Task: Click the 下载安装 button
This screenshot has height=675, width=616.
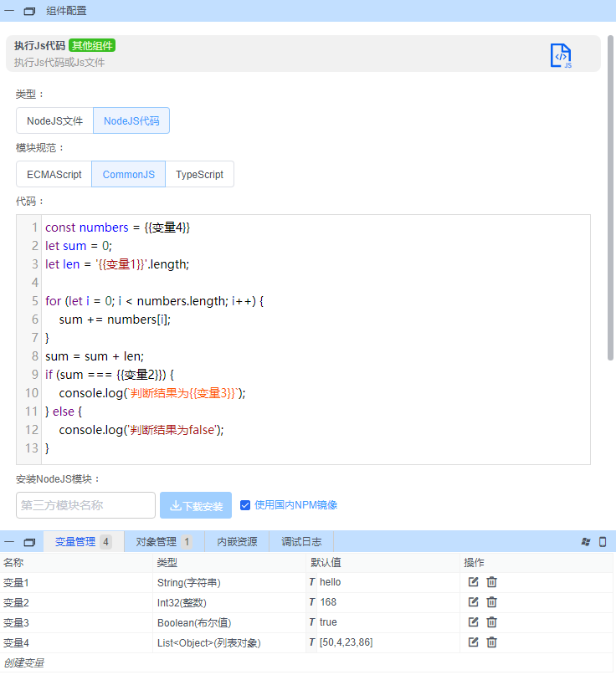Action: click(196, 505)
